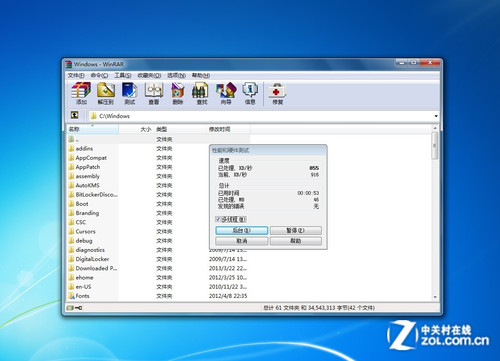The width and height of the screenshot is (500, 361).
Task: Click the 删除 (Delete) toolbar icon
Action: (x=178, y=93)
